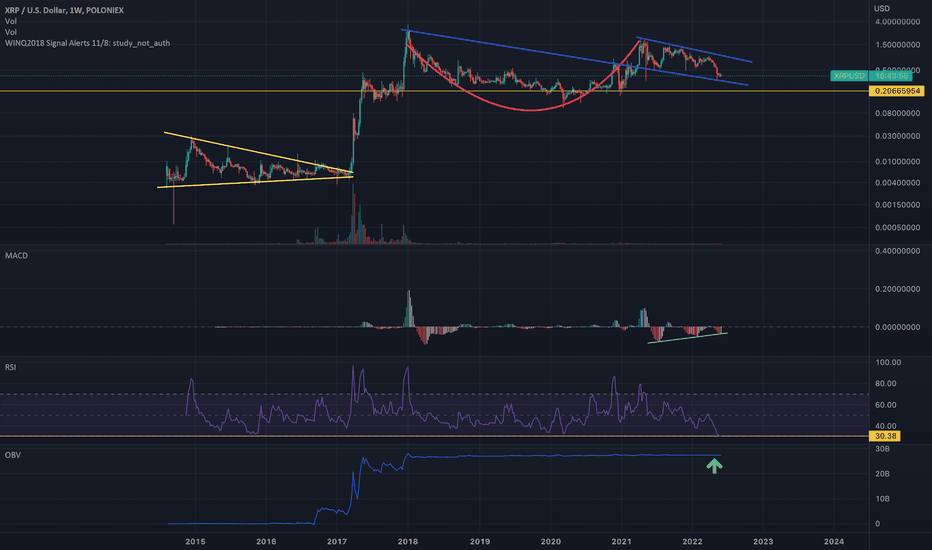Click the 0.00050000 price axis value

point(897,227)
